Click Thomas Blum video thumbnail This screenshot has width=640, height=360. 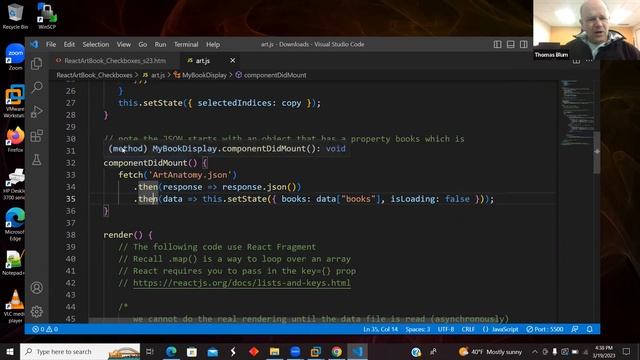pos(586,30)
